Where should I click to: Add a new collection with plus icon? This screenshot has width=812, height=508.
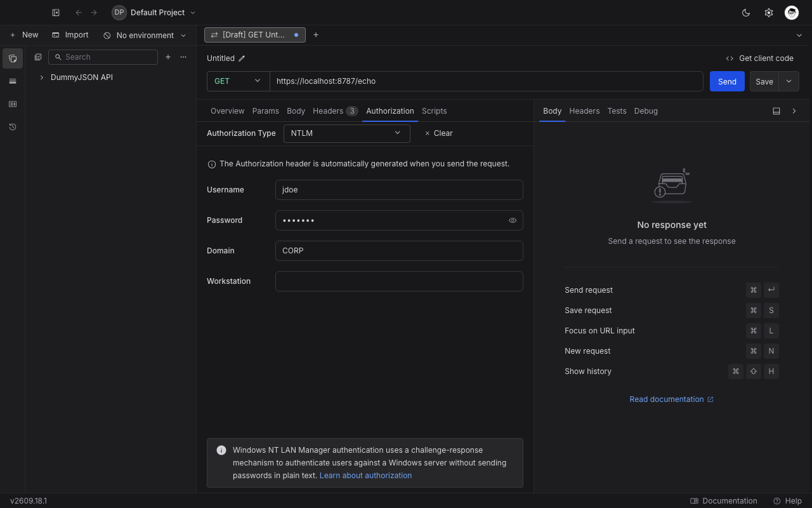(x=168, y=57)
